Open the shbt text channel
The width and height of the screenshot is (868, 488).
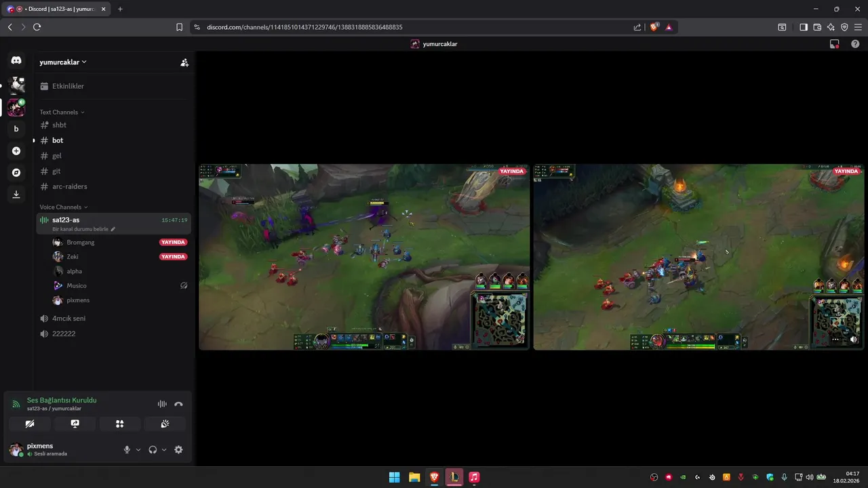pyautogui.click(x=114, y=125)
